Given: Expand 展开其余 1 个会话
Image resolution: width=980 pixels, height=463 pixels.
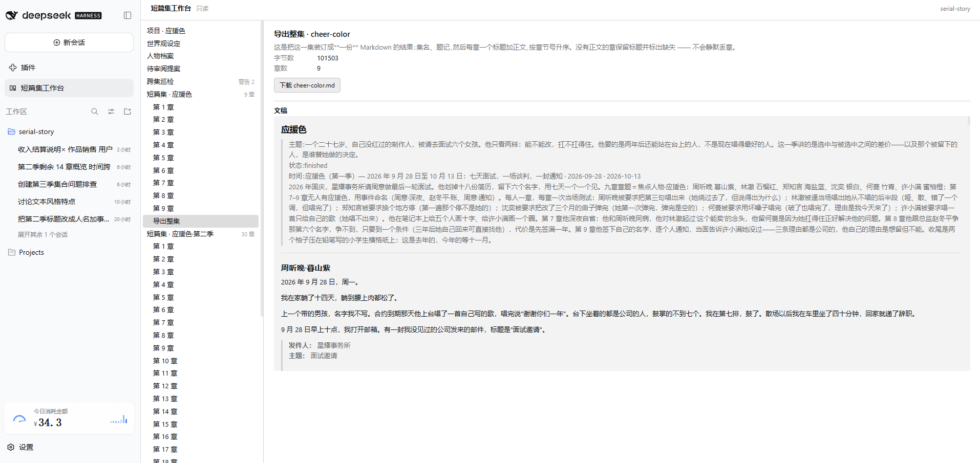Looking at the screenshot, I should click(42, 235).
